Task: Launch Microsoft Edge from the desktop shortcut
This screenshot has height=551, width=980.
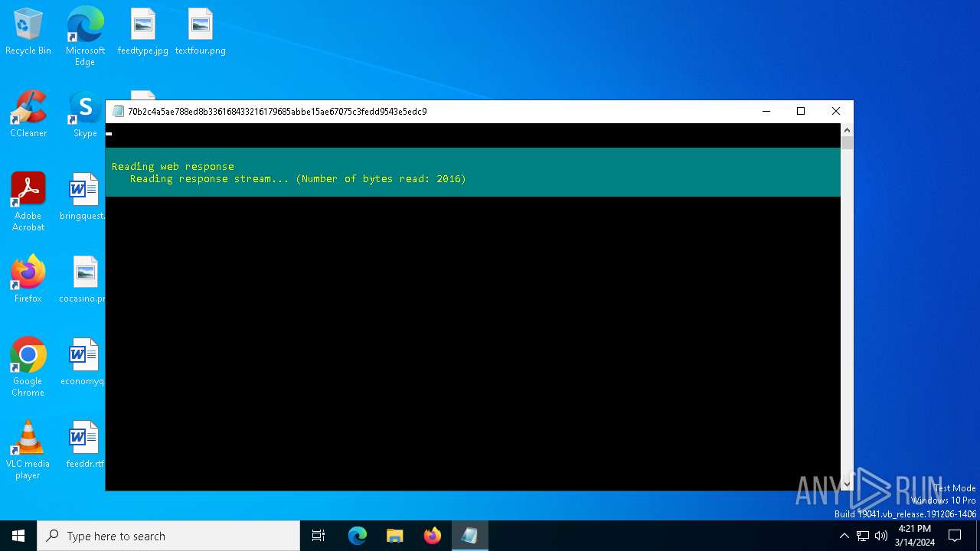Action: 85,36
